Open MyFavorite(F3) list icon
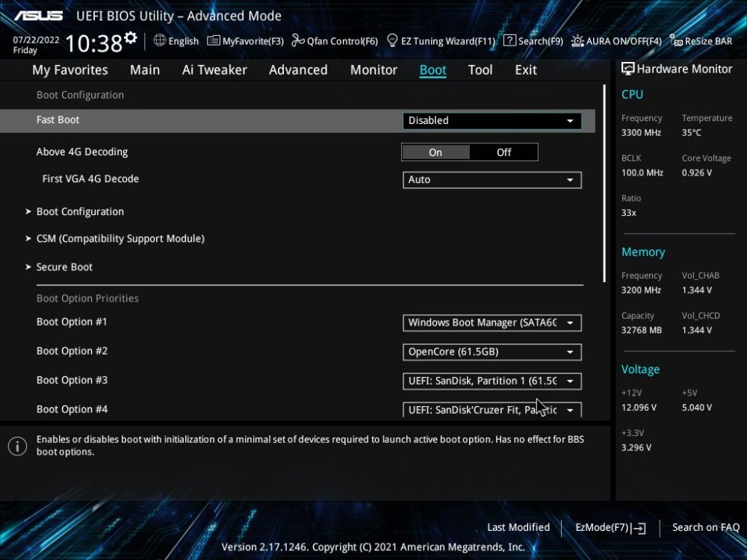 click(214, 40)
